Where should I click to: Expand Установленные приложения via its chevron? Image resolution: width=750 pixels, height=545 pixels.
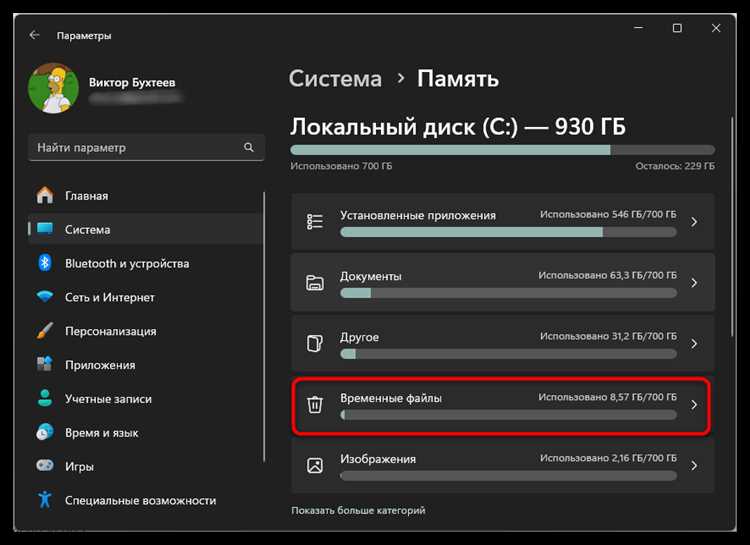[694, 222]
